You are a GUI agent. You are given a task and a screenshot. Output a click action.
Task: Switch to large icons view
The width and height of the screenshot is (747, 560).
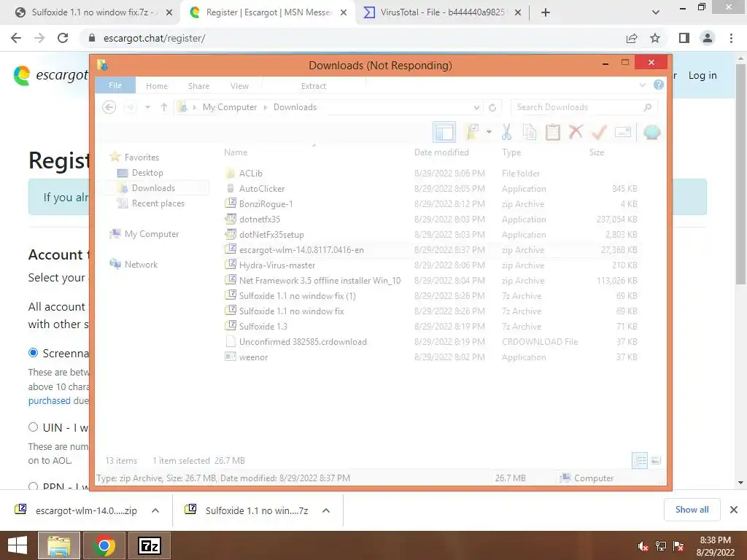coord(656,461)
